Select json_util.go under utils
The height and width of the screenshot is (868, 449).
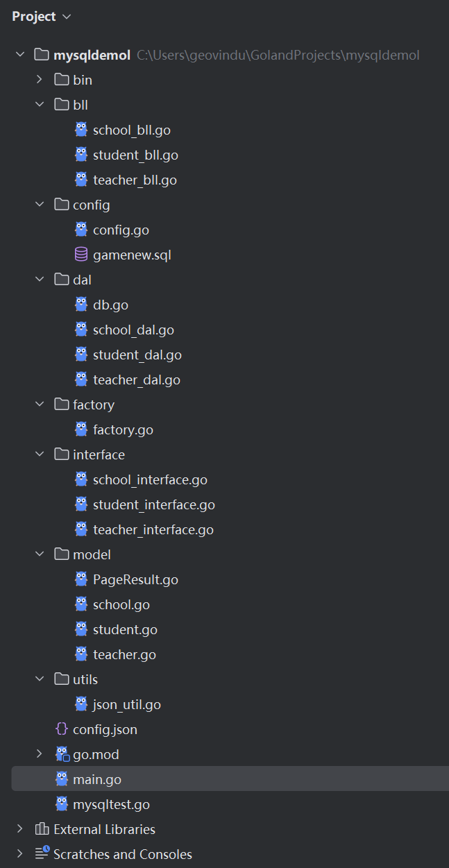[x=127, y=704]
